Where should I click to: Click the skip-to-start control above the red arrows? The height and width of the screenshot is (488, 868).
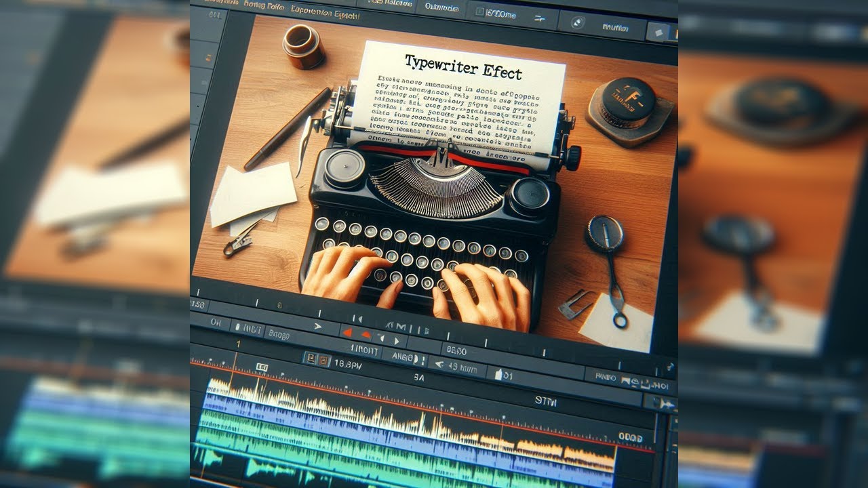coord(357,319)
